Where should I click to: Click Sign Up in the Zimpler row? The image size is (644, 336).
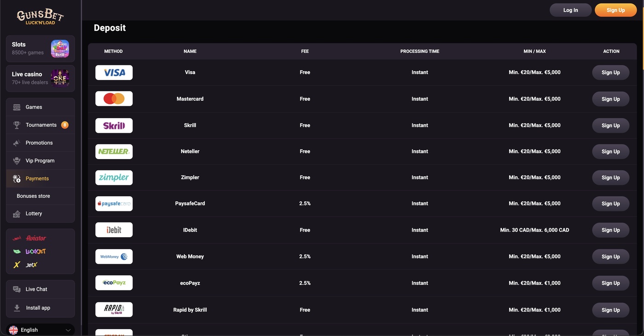610,177
